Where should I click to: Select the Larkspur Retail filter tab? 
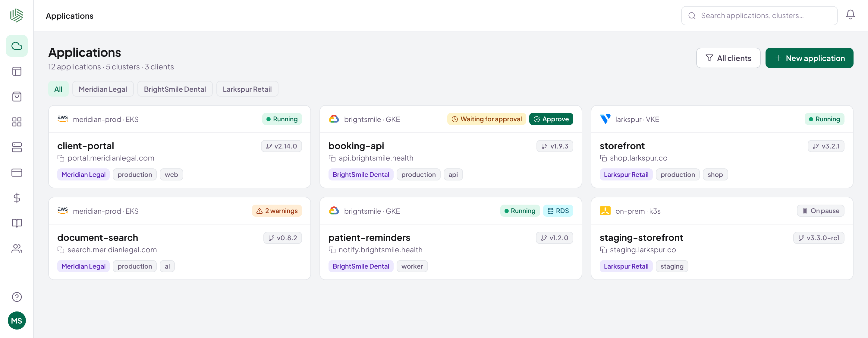point(247,89)
